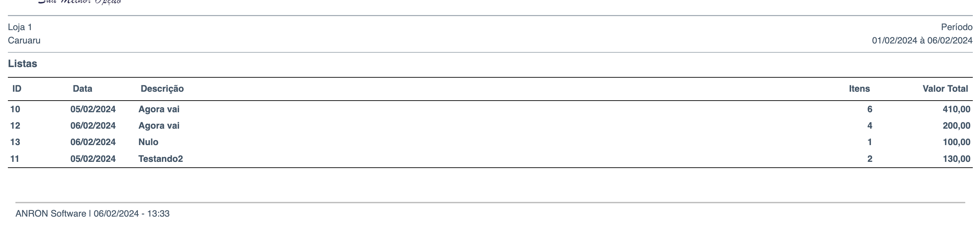This screenshot has height=232, width=980.
Task: Click the Itens column header
Action: point(859,89)
